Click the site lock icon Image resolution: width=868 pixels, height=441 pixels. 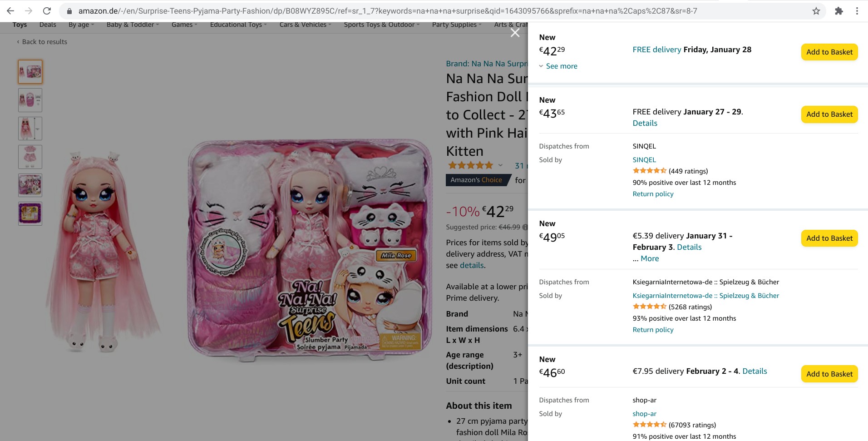pos(69,11)
